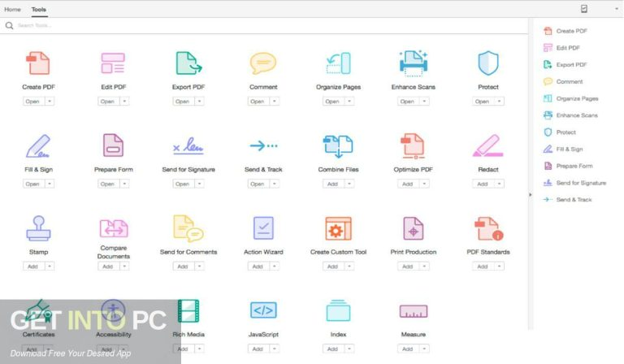Viewport: 624px width, 364px height.
Task: Select the Fill & Sign pen icon
Action: [38, 146]
